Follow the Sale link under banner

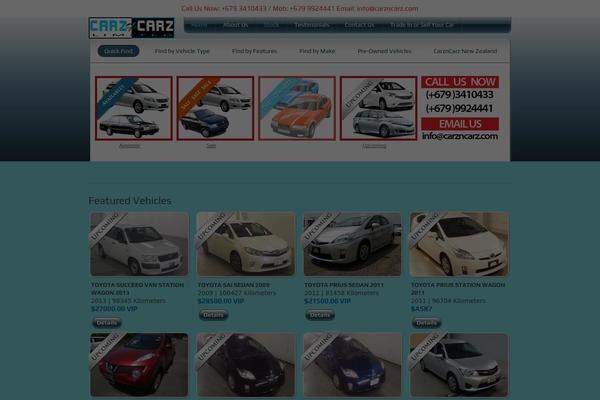(211, 145)
